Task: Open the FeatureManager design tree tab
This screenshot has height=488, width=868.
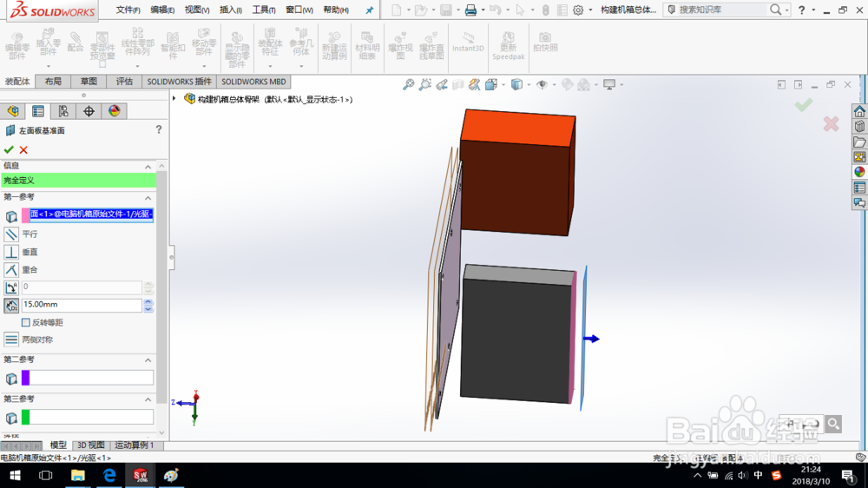Action: (x=13, y=111)
